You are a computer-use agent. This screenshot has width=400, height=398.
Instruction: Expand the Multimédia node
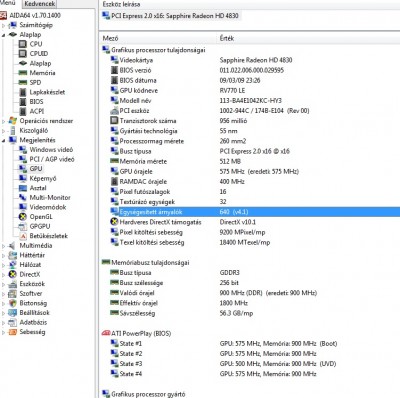click(x=4, y=246)
